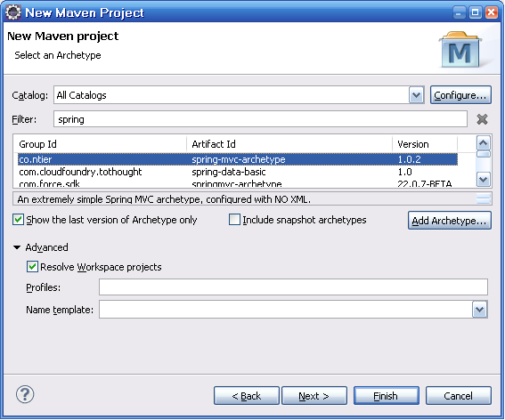The width and height of the screenshot is (505, 420).
Task: Collapse the Advanced section
Action: 17,247
